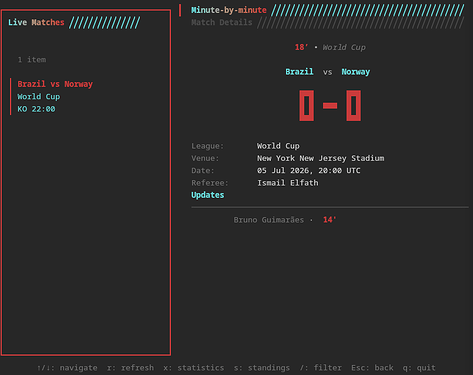Click the quit shortcut hint

coord(419,368)
